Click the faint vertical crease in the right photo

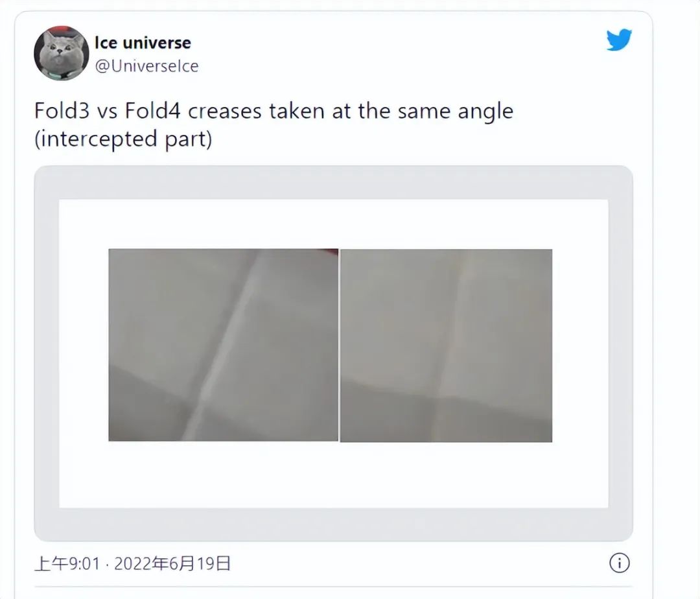click(x=452, y=346)
